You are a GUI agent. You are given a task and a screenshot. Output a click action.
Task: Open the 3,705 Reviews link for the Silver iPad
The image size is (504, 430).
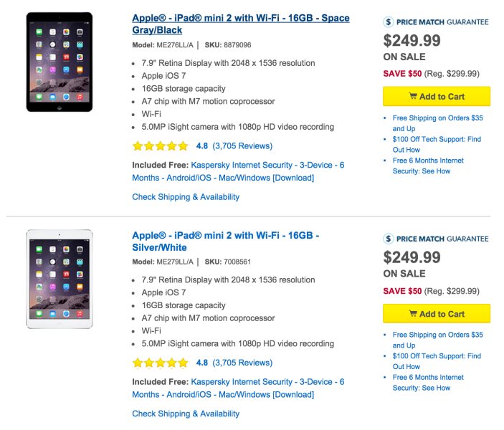tap(242, 363)
